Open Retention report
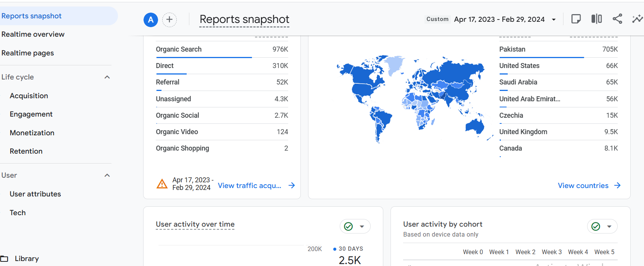 26,151
